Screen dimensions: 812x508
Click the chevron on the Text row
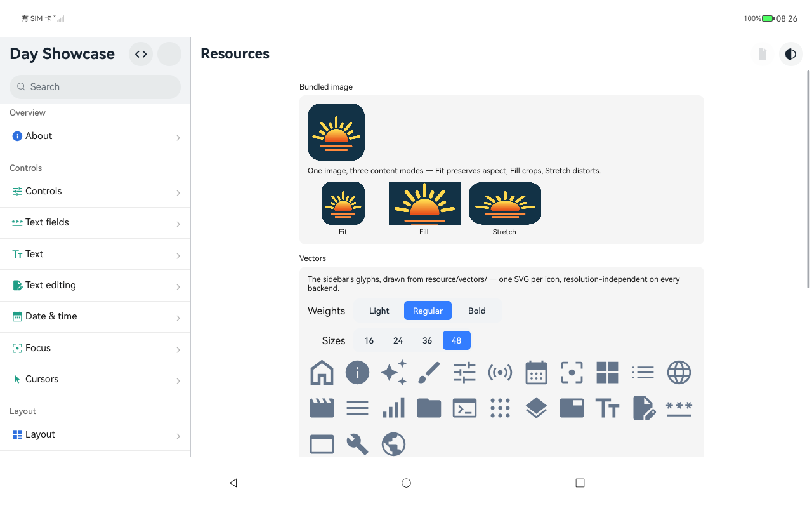pos(178,255)
